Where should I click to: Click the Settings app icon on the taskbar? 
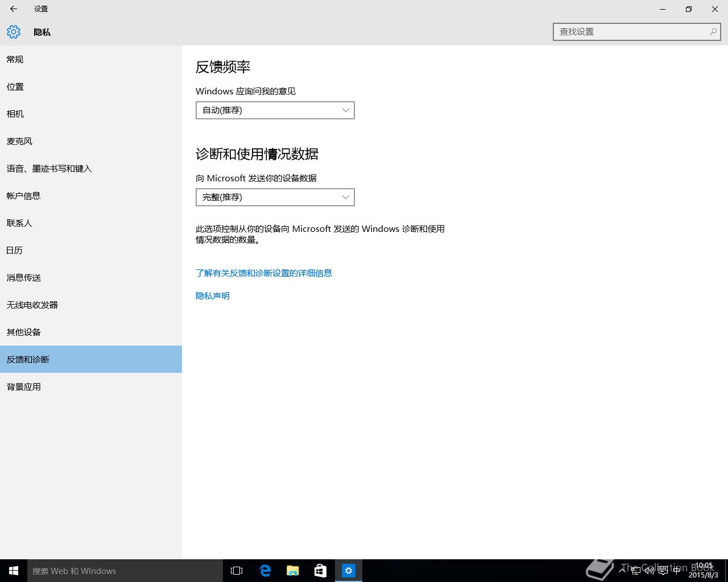[x=349, y=571]
